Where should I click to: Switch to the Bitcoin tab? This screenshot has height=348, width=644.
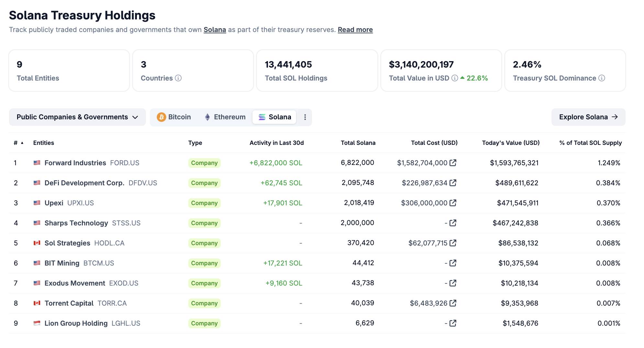(x=174, y=117)
